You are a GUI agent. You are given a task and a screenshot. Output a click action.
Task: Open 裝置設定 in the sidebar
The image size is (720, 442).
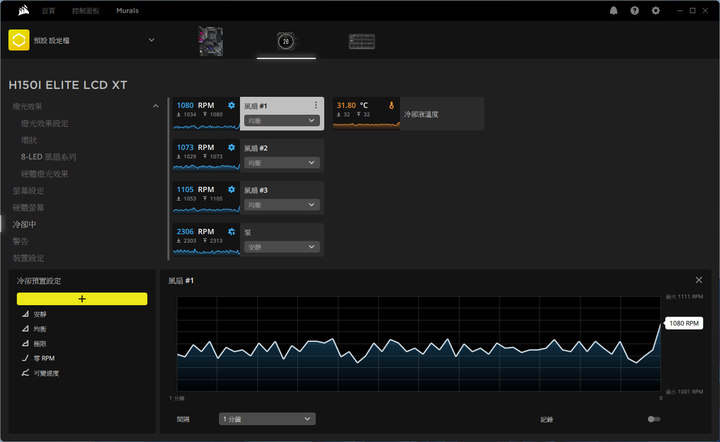pyautogui.click(x=28, y=258)
